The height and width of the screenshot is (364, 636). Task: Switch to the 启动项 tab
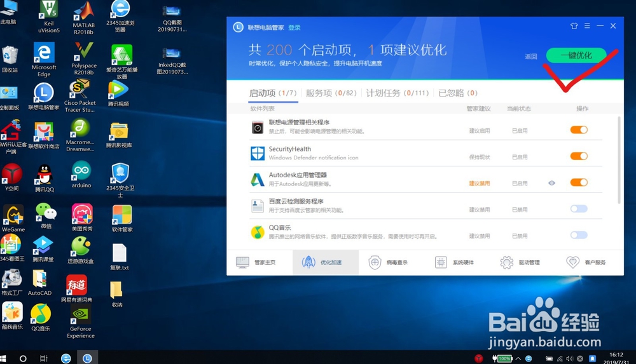(273, 93)
